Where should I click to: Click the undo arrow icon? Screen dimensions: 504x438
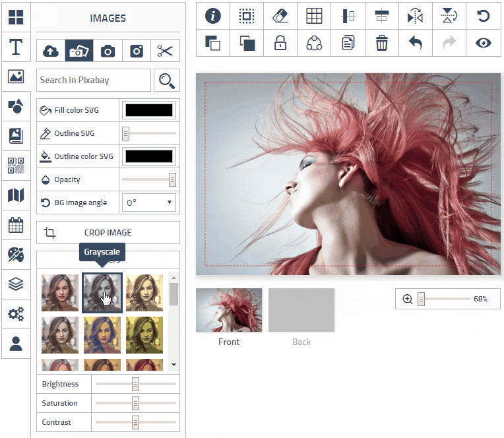pyautogui.click(x=416, y=44)
